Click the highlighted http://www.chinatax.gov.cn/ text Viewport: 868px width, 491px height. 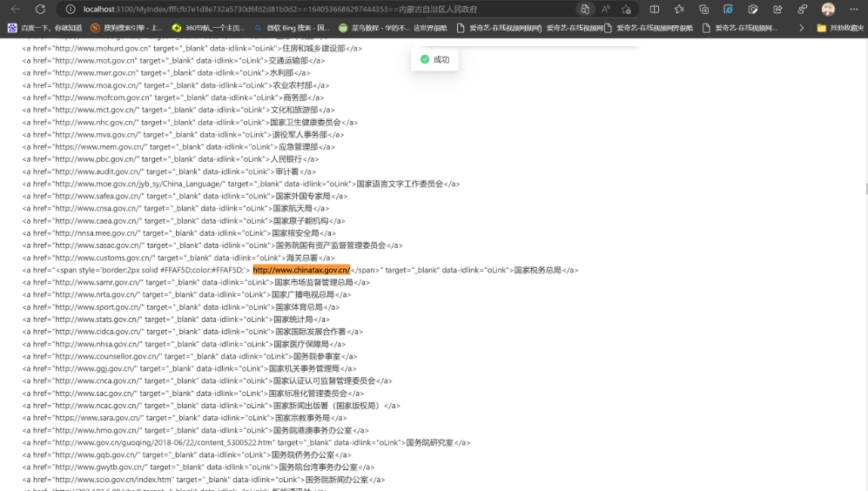pos(300,270)
